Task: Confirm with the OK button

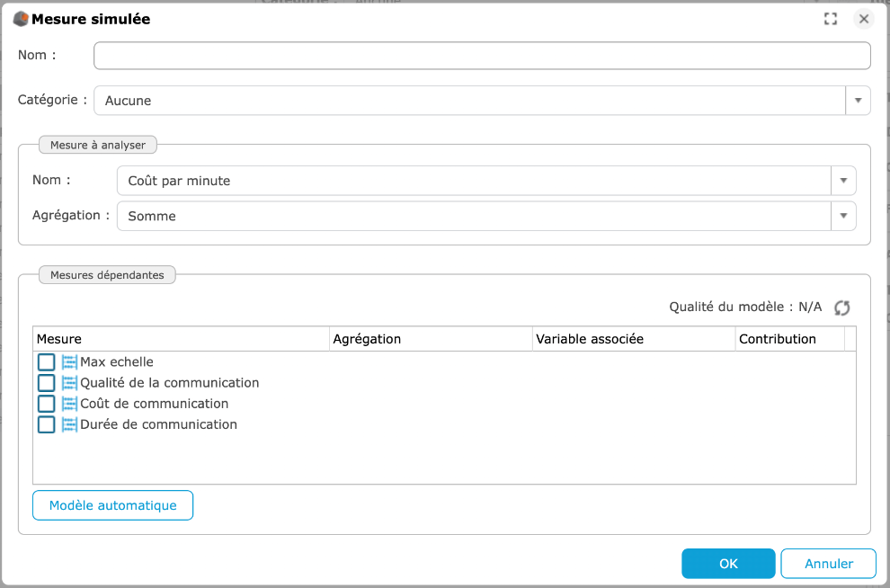Action: pyautogui.click(x=728, y=564)
